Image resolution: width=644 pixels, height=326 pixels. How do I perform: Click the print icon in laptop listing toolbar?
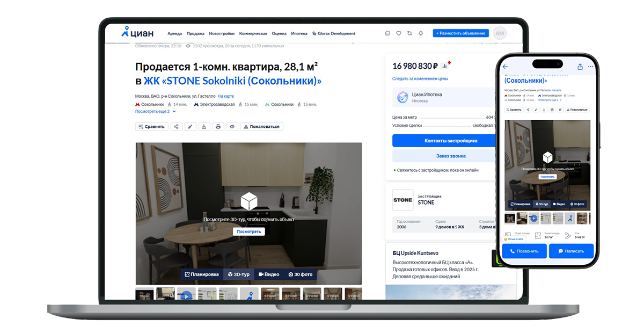click(x=218, y=127)
